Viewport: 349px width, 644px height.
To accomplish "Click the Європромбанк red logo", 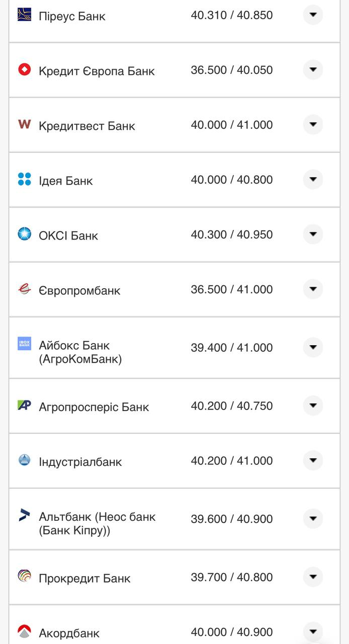I will pyautogui.click(x=24, y=289).
